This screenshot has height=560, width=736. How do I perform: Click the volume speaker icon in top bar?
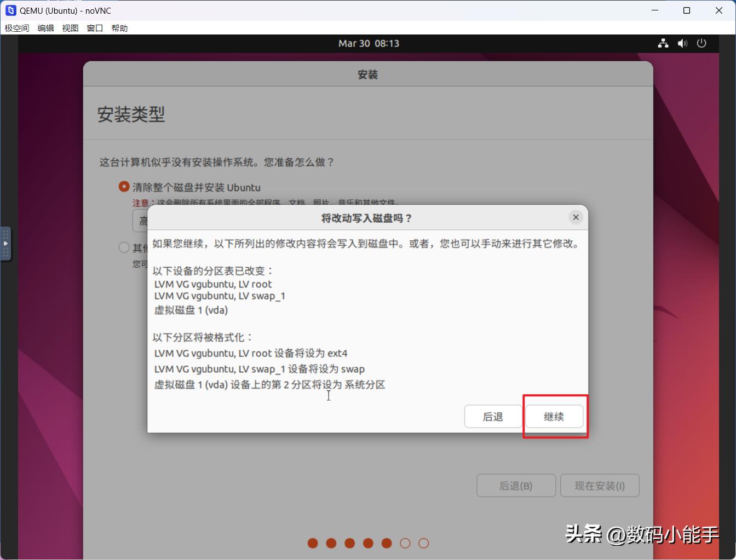tap(682, 43)
